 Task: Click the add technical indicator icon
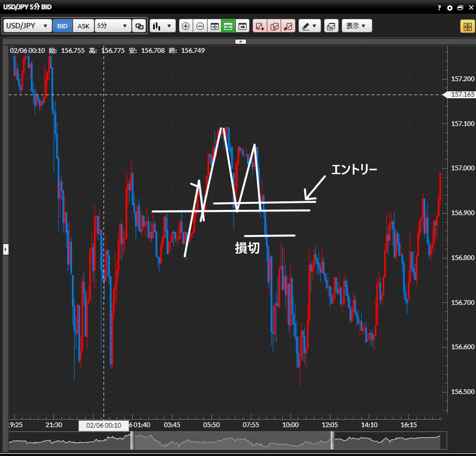(x=260, y=26)
